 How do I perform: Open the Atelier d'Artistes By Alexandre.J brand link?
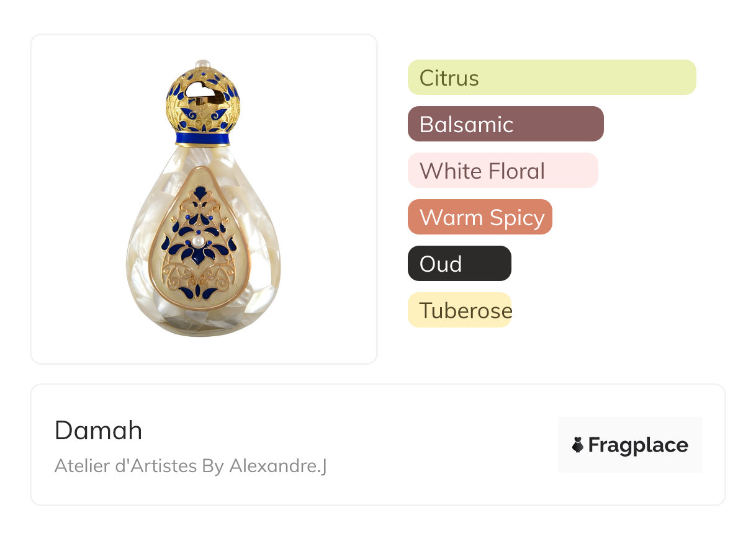(x=191, y=466)
